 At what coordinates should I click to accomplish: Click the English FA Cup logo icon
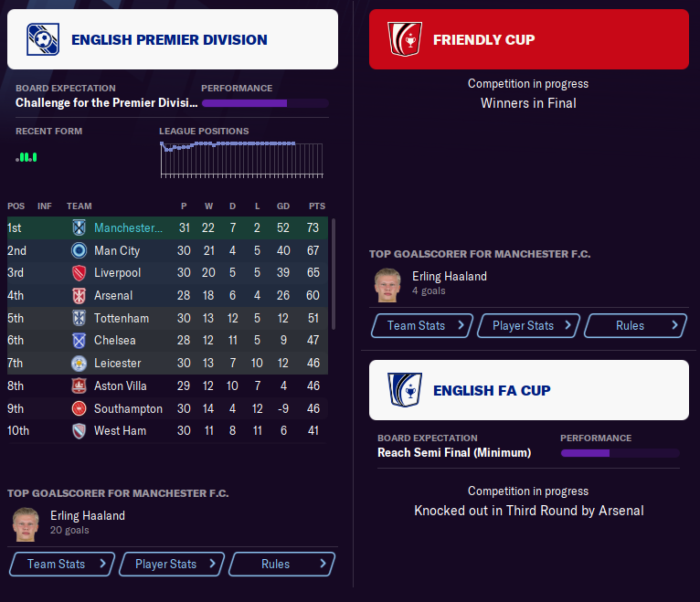(402, 390)
